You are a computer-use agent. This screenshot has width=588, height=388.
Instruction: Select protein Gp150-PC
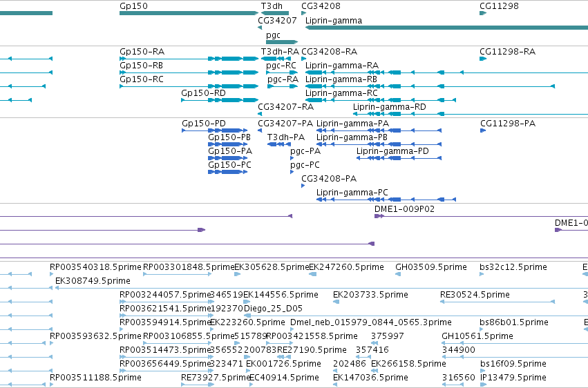227,173
